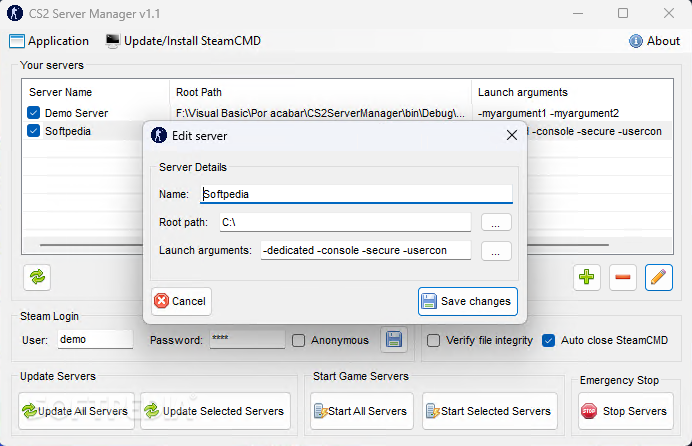The height and width of the screenshot is (446, 692).
Task: Sort by Server Name column header
Action: pyautogui.click(x=96, y=92)
